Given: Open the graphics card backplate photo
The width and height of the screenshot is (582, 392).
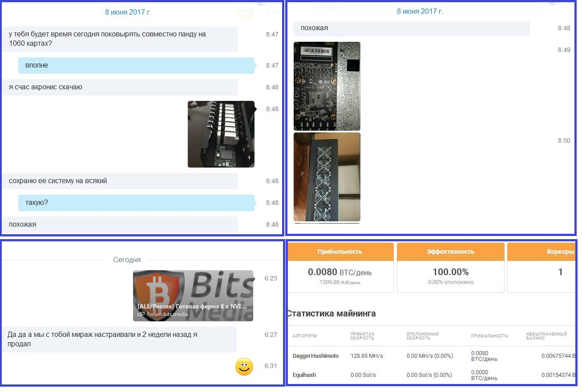Looking at the screenshot, I should [x=327, y=86].
